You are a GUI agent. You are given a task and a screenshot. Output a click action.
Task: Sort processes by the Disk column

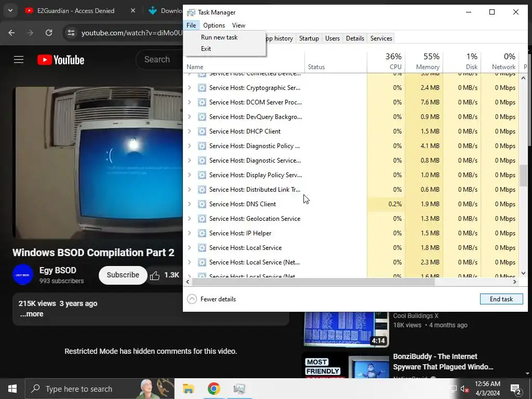[x=462, y=61]
